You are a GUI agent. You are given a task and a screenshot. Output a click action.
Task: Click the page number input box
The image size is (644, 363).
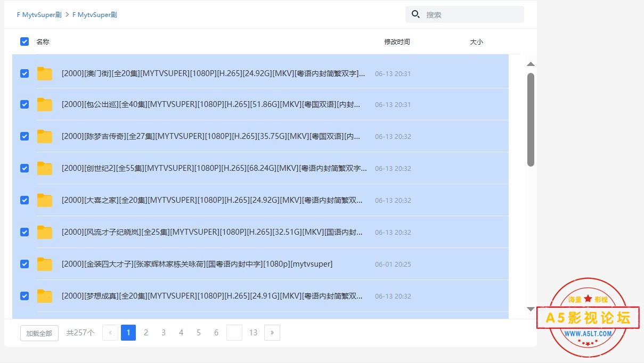234,333
